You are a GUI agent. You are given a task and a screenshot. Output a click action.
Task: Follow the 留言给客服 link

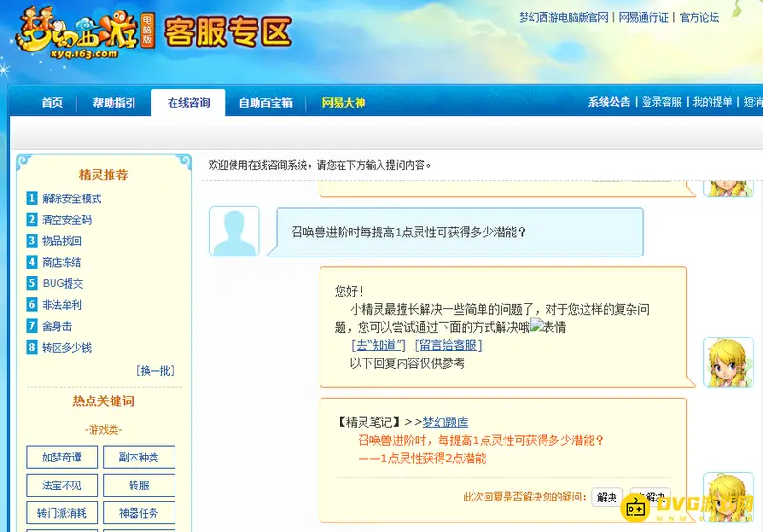point(448,345)
